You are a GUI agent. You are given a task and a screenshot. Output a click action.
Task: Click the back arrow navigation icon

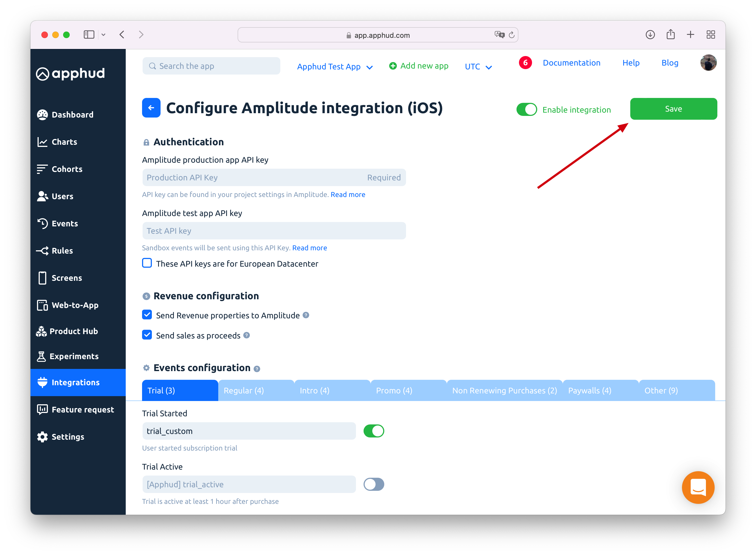[x=151, y=107]
